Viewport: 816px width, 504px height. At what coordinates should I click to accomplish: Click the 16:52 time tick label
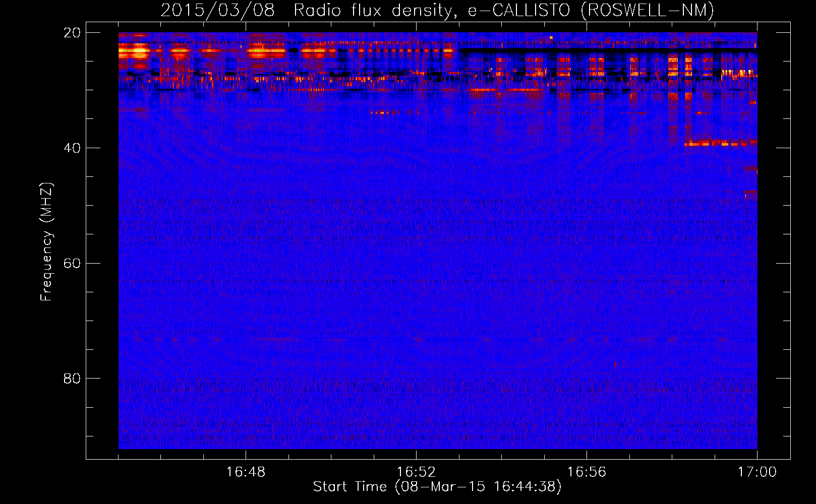click(416, 472)
